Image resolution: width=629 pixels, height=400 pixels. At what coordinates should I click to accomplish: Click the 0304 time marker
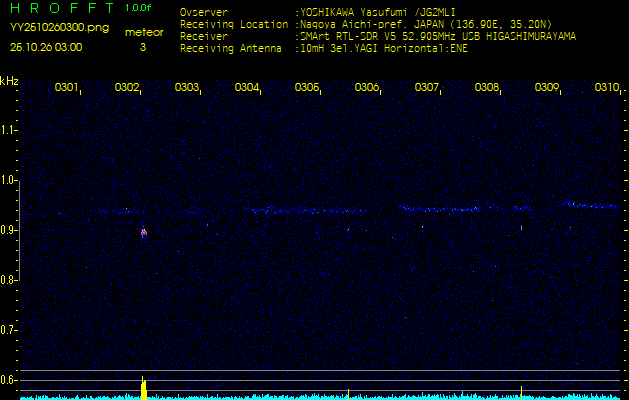tap(247, 88)
